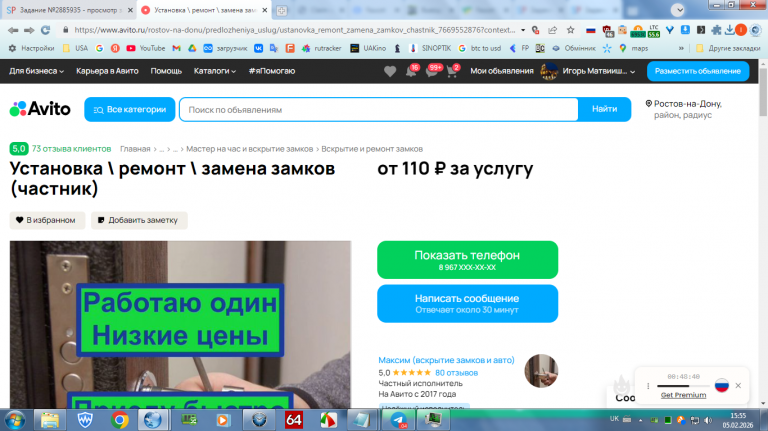Close the timer widget with X
Viewport: 768px width, 431px height.
click(738, 385)
